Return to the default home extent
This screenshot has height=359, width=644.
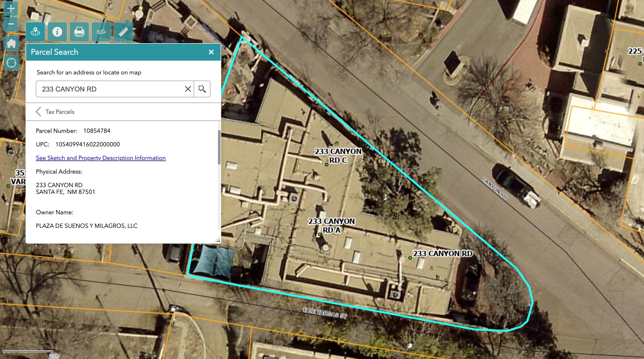pyautogui.click(x=11, y=43)
